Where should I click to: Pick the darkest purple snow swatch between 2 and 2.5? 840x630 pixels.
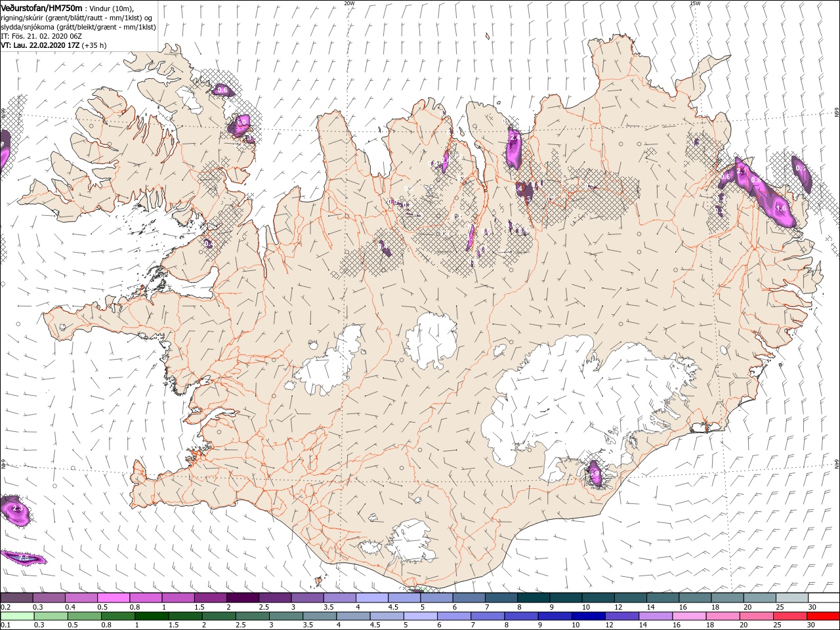pyautogui.click(x=243, y=598)
